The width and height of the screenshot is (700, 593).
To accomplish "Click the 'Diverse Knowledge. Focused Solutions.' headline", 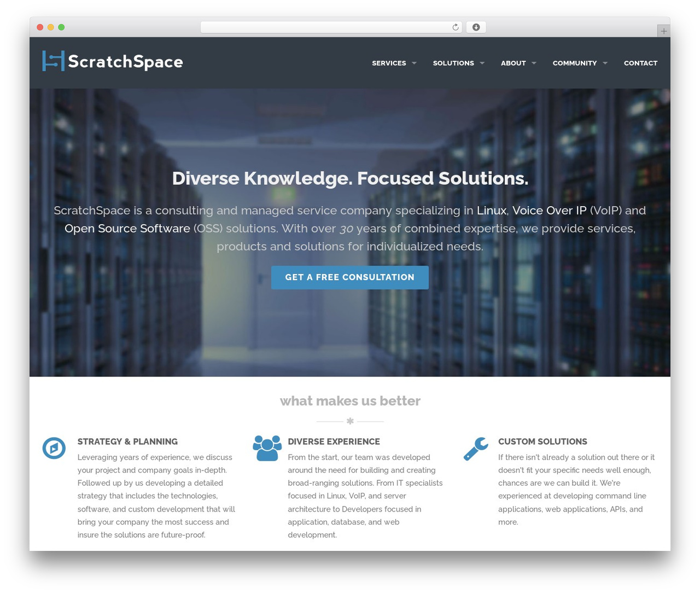I will click(x=350, y=178).
